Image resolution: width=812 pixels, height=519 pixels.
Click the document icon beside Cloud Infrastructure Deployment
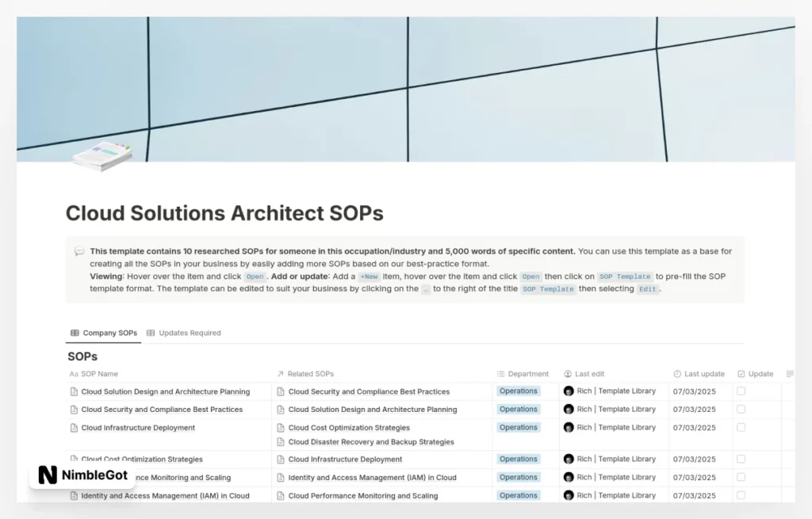(x=73, y=428)
